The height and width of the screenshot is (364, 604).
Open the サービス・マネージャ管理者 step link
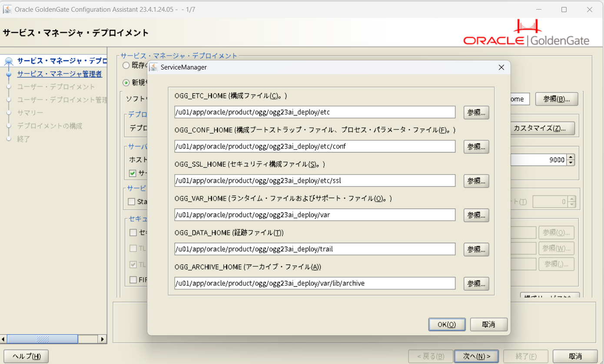pos(60,74)
